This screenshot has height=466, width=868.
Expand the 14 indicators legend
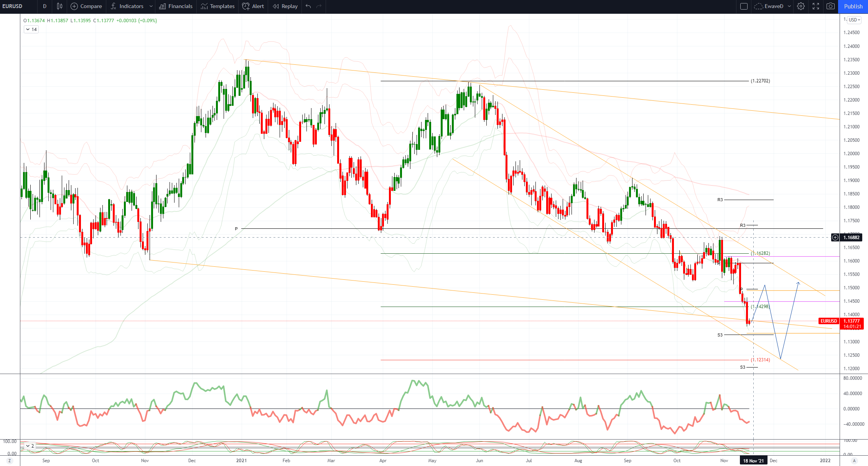[x=31, y=30]
